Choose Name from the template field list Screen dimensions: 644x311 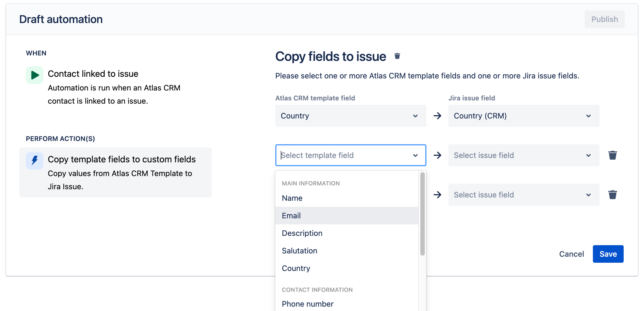292,198
